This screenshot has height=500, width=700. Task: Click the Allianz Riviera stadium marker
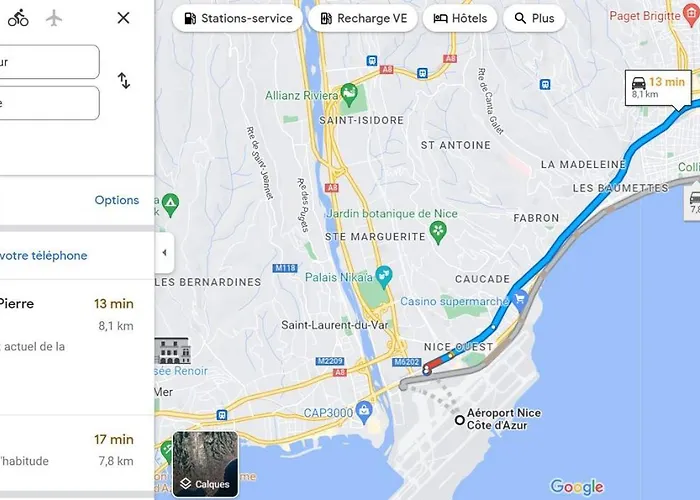tap(349, 93)
